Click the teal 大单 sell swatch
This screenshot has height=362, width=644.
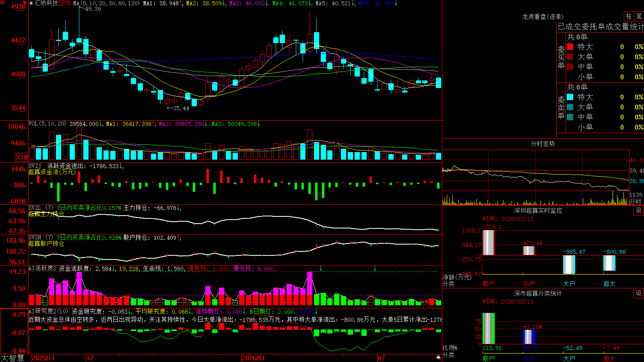(570, 107)
